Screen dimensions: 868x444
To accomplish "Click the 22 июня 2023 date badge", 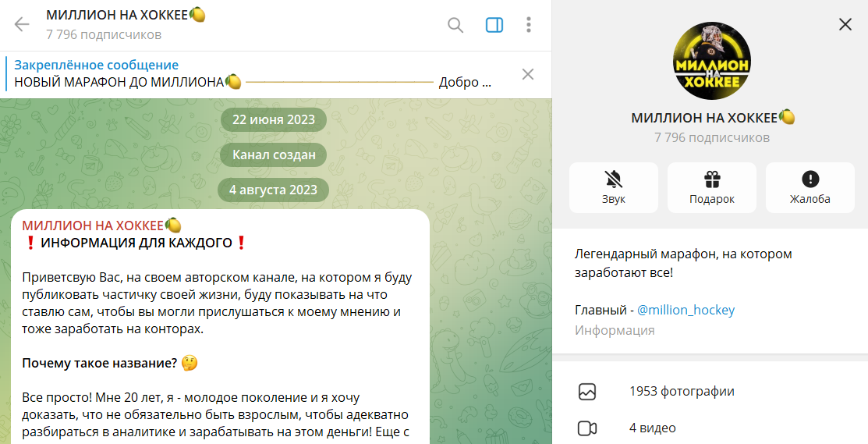I will pos(273,119).
